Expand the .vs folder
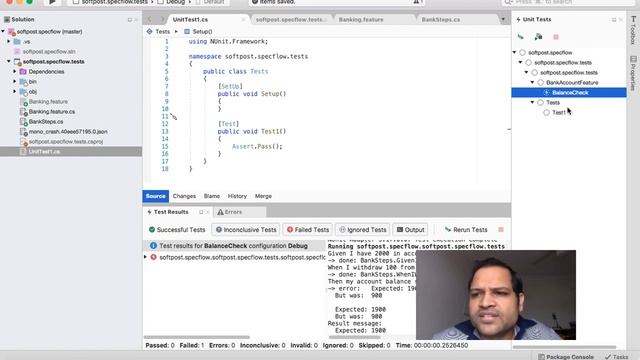 (x=9, y=42)
